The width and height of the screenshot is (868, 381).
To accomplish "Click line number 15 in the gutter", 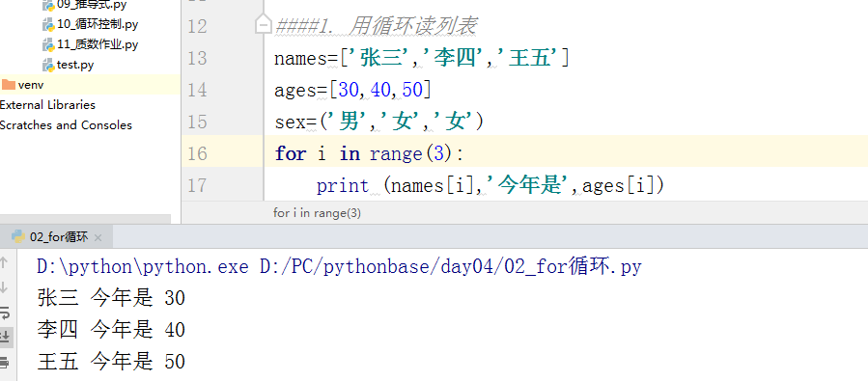I will click(197, 122).
